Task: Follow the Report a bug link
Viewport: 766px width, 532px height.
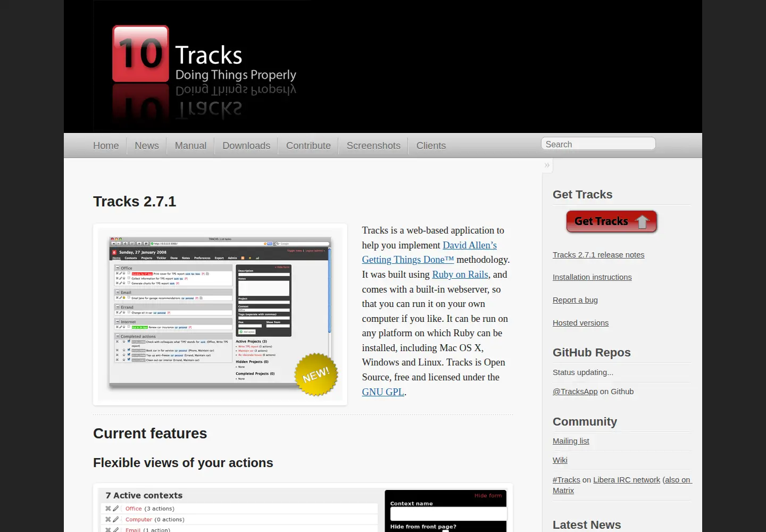Action: click(x=575, y=300)
